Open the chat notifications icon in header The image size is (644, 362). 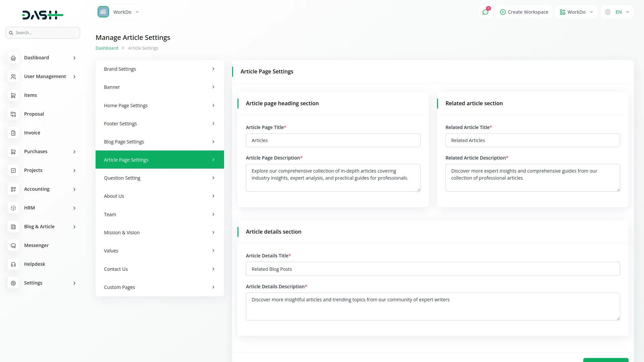point(485,12)
